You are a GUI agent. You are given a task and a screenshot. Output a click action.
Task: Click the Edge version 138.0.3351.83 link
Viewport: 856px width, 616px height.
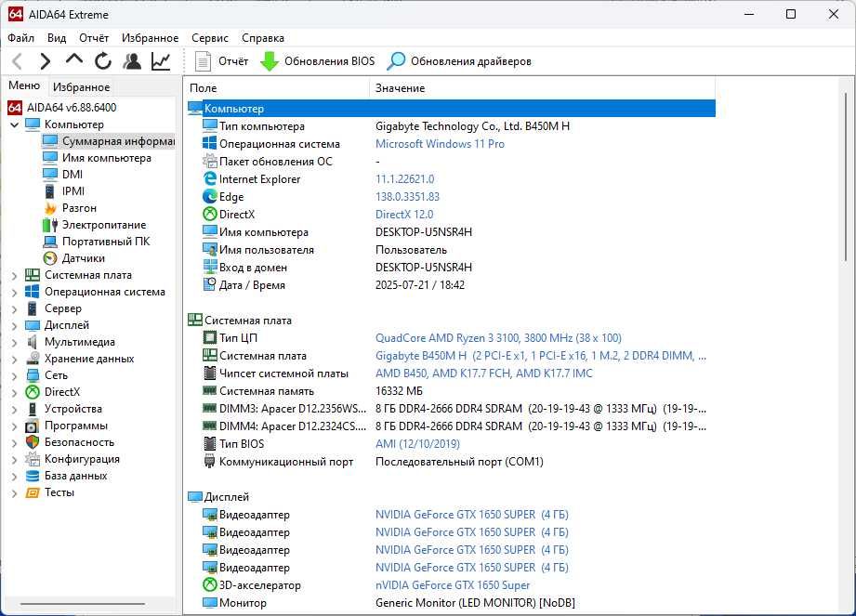[407, 196]
